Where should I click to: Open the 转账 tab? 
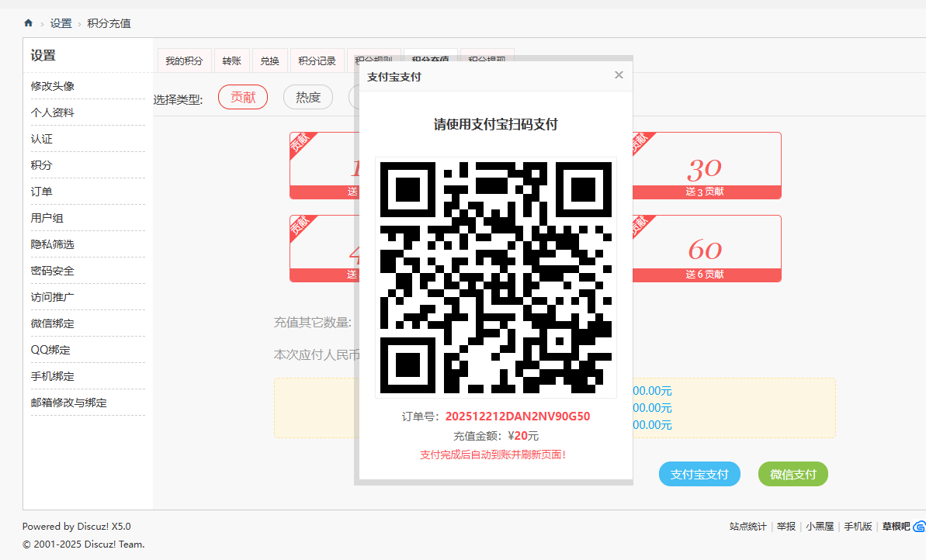pyautogui.click(x=232, y=60)
